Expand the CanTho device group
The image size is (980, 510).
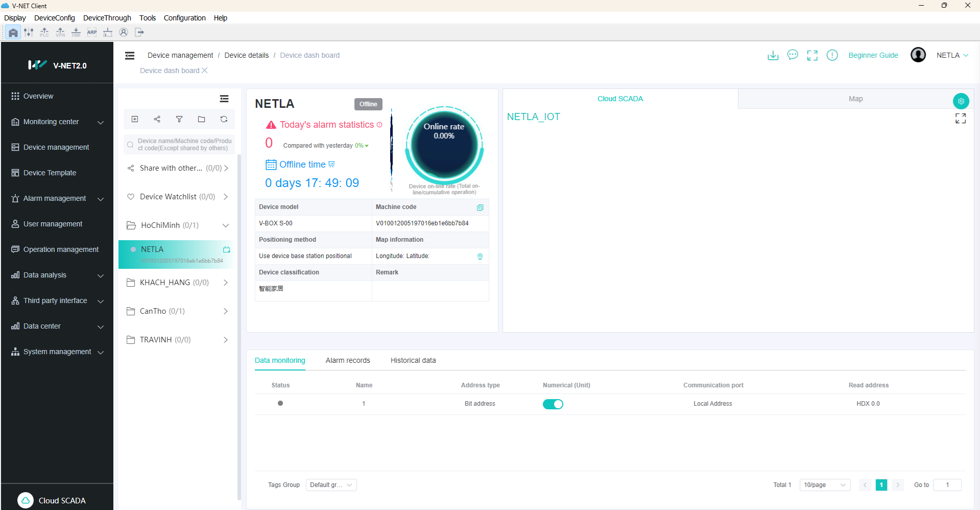click(225, 311)
